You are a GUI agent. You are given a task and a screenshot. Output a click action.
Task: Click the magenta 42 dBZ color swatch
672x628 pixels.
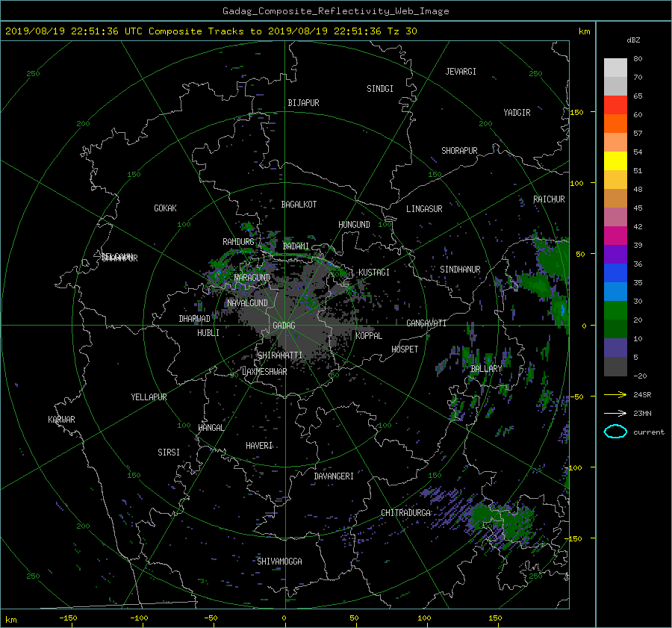[615, 235]
